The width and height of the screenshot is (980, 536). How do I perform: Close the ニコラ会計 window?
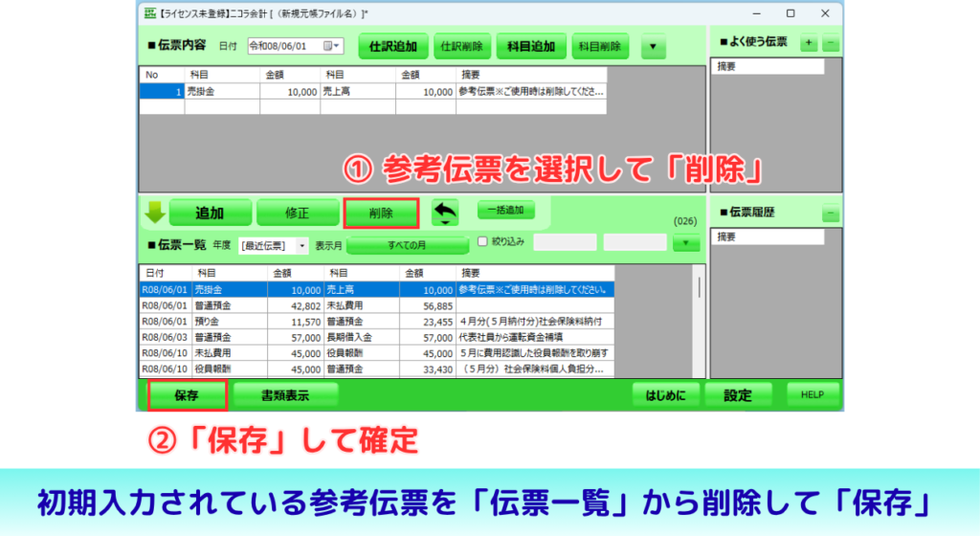tap(825, 13)
